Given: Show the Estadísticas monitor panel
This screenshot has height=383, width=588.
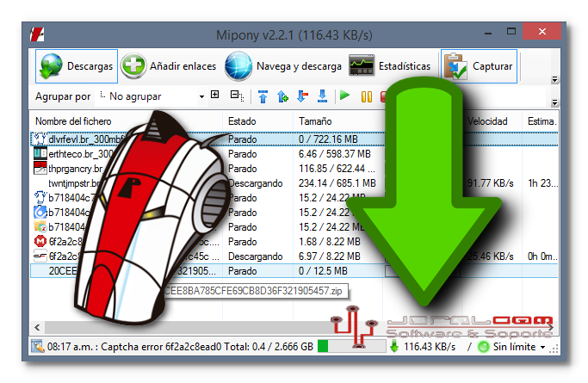Looking at the screenshot, I should (x=390, y=66).
